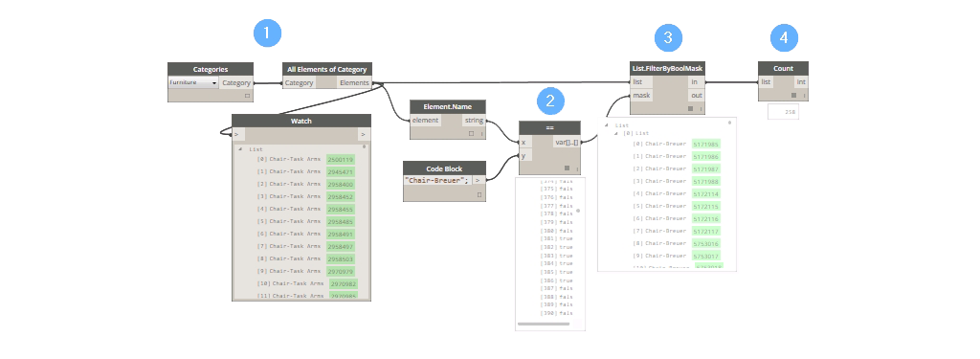Click element ID 2958491 in Watch list
The height and width of the screenshot is (359, 980).
(341, 234)
